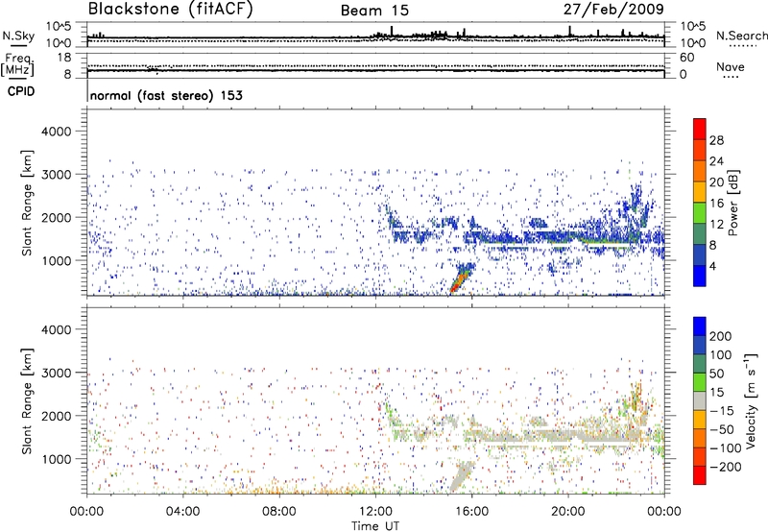Screen dimensions: 768x532
Task: Click the '20:00' time tick label
Action: pos(568,512)
